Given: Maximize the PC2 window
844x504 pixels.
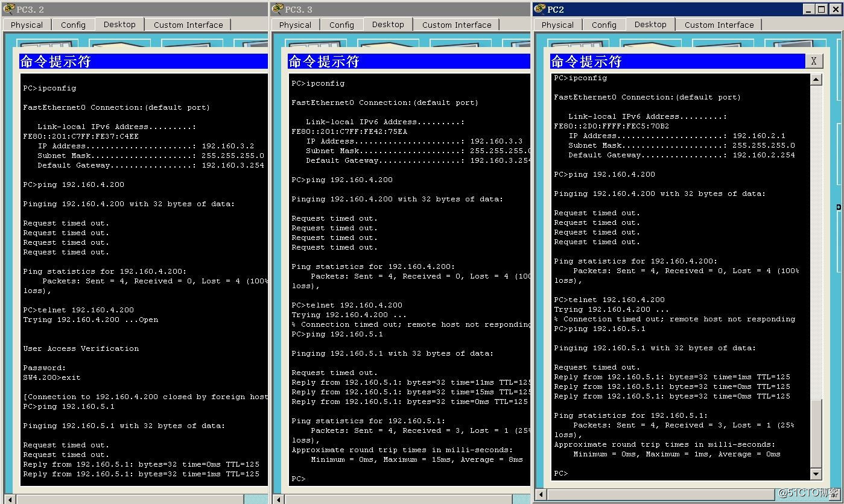Looking at the screenshot, I should (820, 9).
